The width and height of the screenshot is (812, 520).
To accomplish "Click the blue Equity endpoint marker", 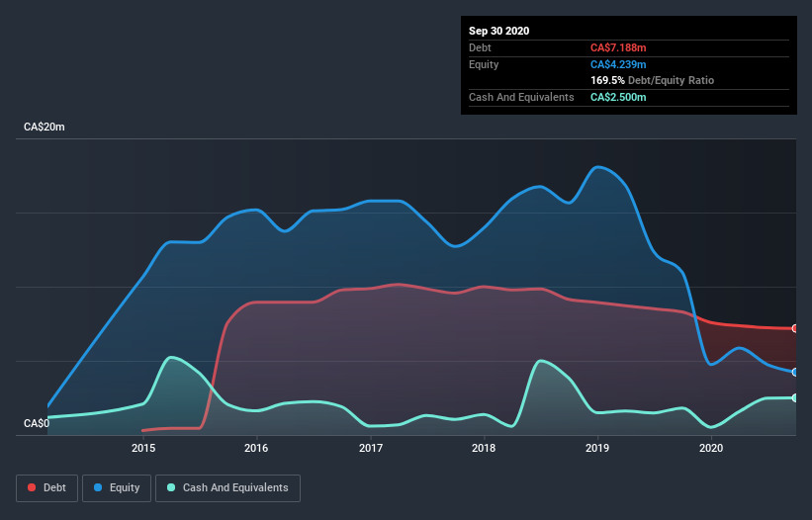I will click(795, 372).
